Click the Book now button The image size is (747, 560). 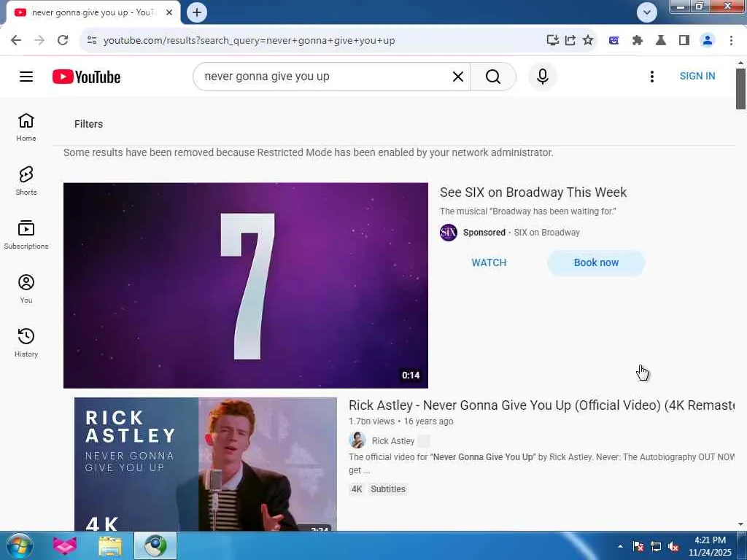[x=596, y=262]
